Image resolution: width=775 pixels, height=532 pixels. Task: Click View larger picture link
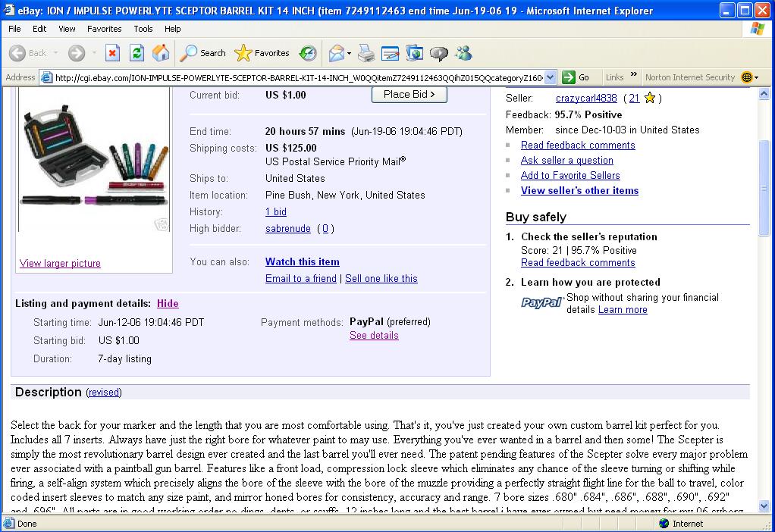click(x=60, y=263)
